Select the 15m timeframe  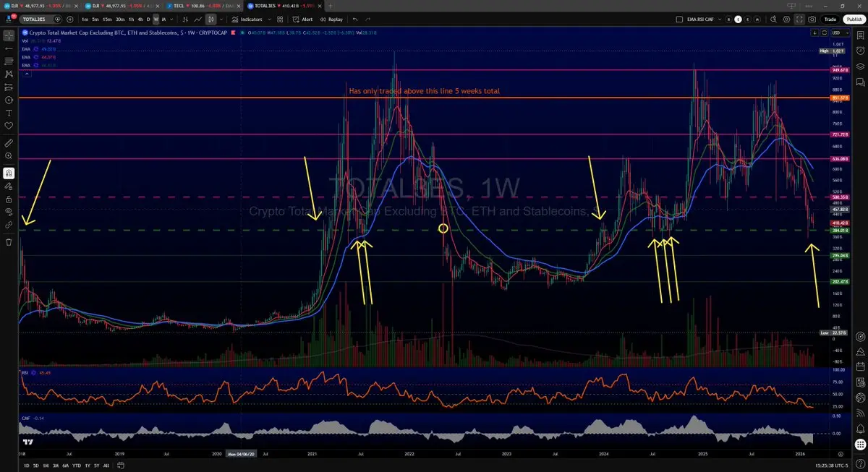click(x=107, y=20)
